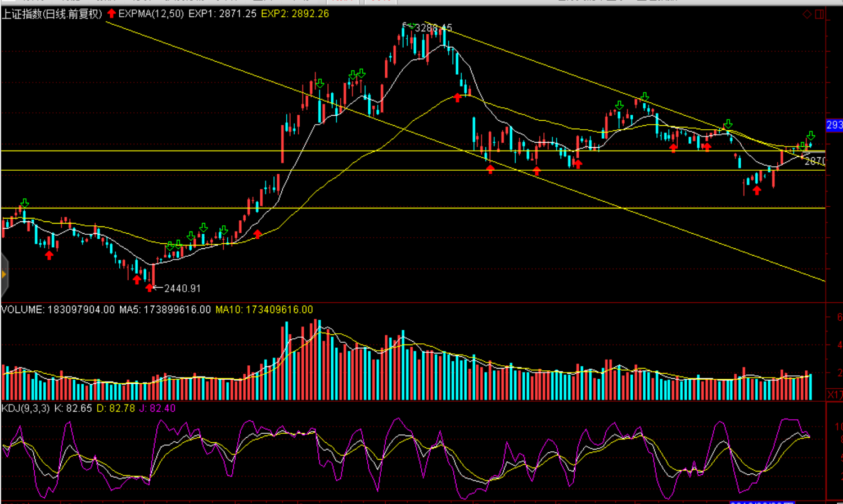Click the blue price tag on right axis
Viewport: 843px width, 504px height.
pyautogui.click(x=834, y=125)
